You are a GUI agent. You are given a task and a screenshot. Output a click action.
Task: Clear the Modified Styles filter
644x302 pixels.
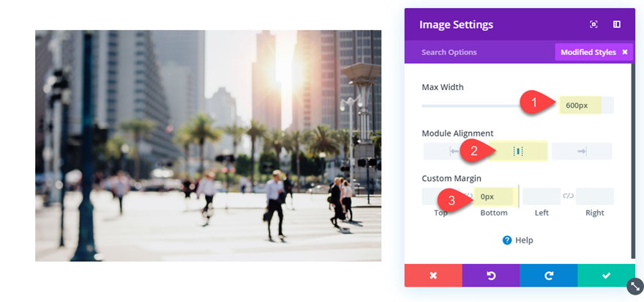coord(625,52)
